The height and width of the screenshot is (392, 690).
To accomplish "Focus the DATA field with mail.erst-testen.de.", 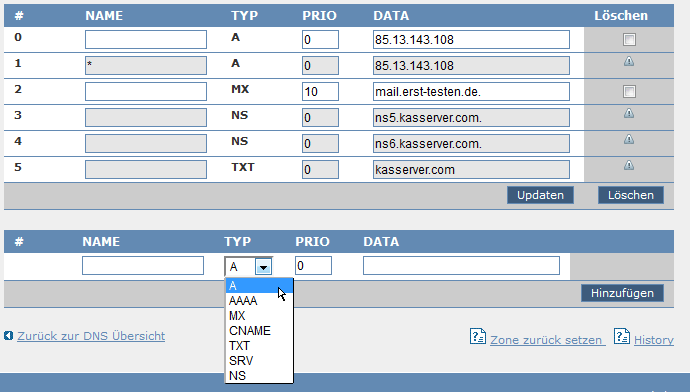I will coord(471,92).
